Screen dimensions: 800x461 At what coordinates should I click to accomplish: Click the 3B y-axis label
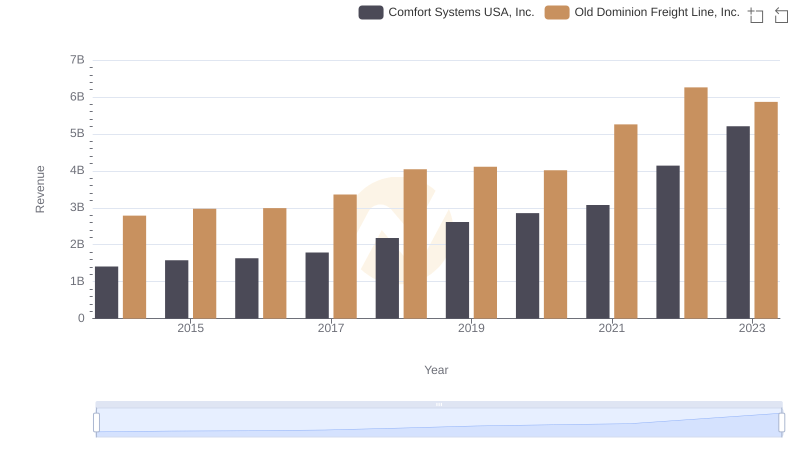coord(77,208)
